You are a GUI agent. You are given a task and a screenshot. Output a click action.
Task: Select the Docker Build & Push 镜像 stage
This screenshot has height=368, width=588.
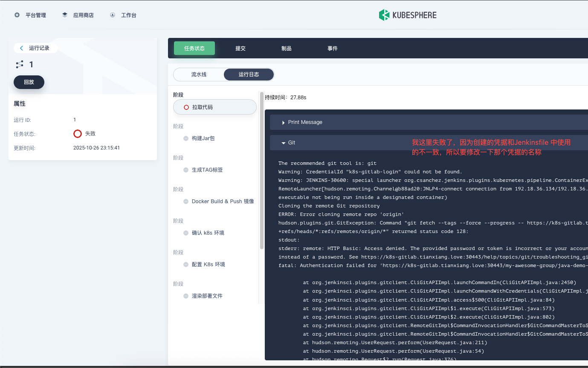click(223, 201)
